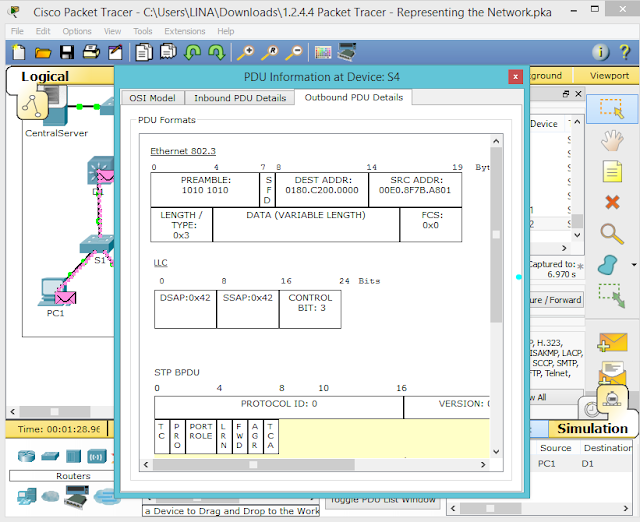Screen dimensions: 640x522
Task: Select the Switches device category icon
Action: tap(50, 456)
